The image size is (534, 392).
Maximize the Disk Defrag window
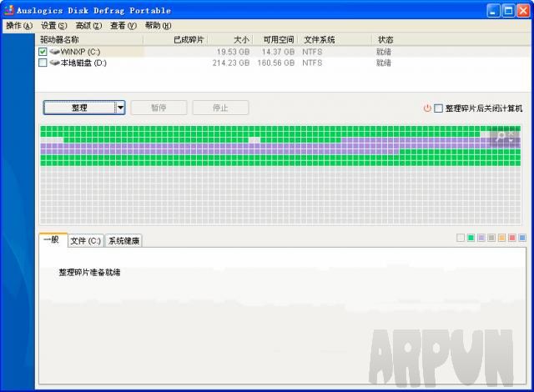coord(508,11)
